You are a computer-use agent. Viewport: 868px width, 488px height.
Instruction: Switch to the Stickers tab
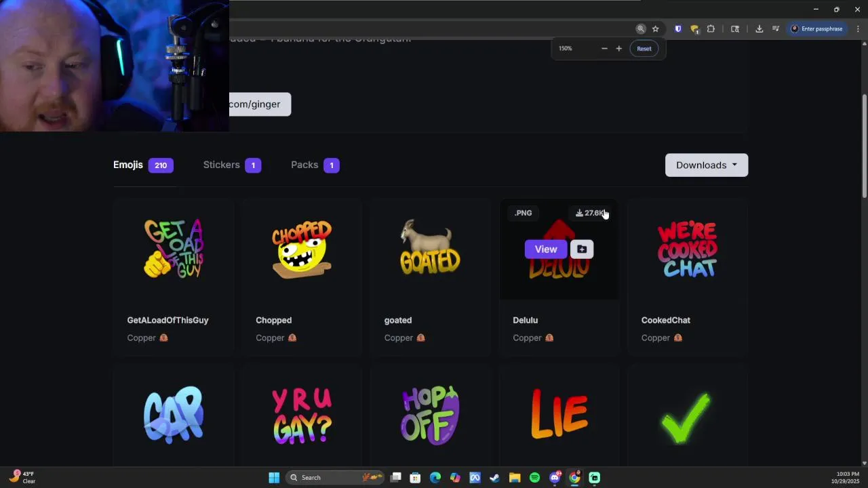(x=232, y=165)
